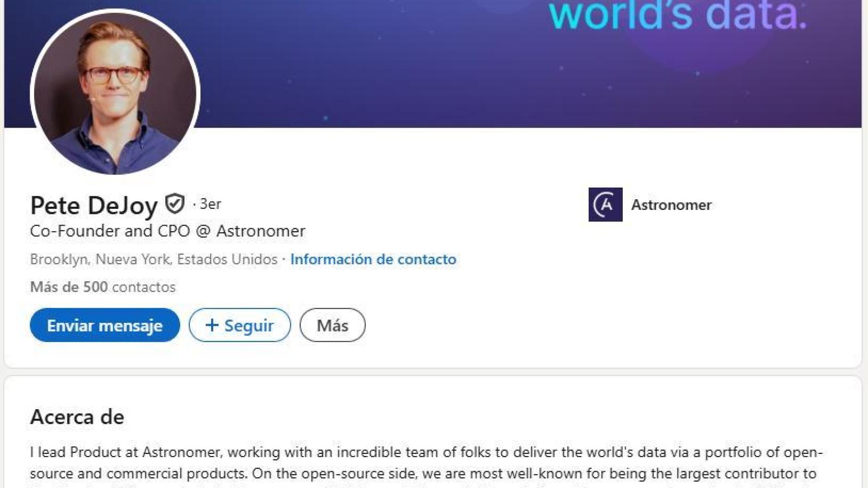Follow Pete DeJoy with the Seguir button

click(239, 325)
